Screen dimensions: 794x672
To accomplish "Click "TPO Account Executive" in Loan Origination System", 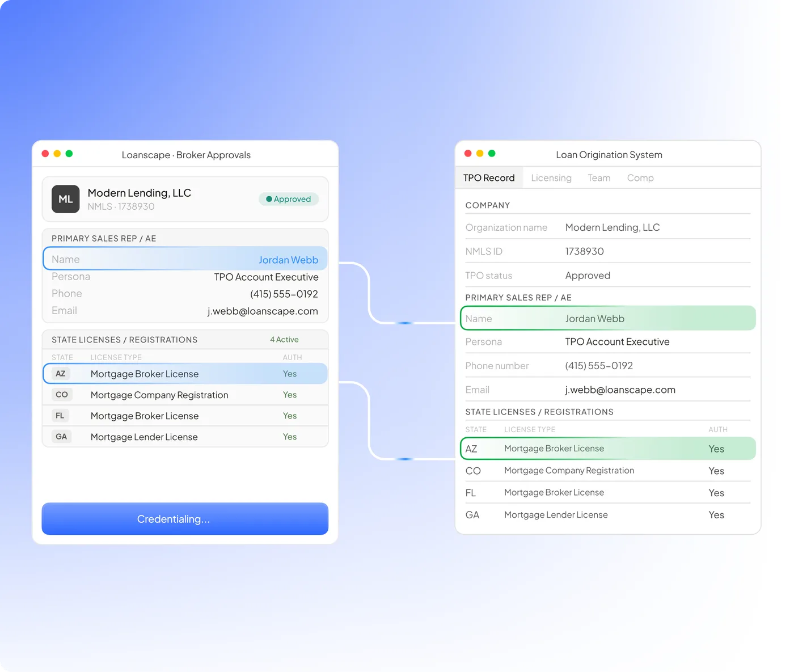I will [x=617, y=342].
